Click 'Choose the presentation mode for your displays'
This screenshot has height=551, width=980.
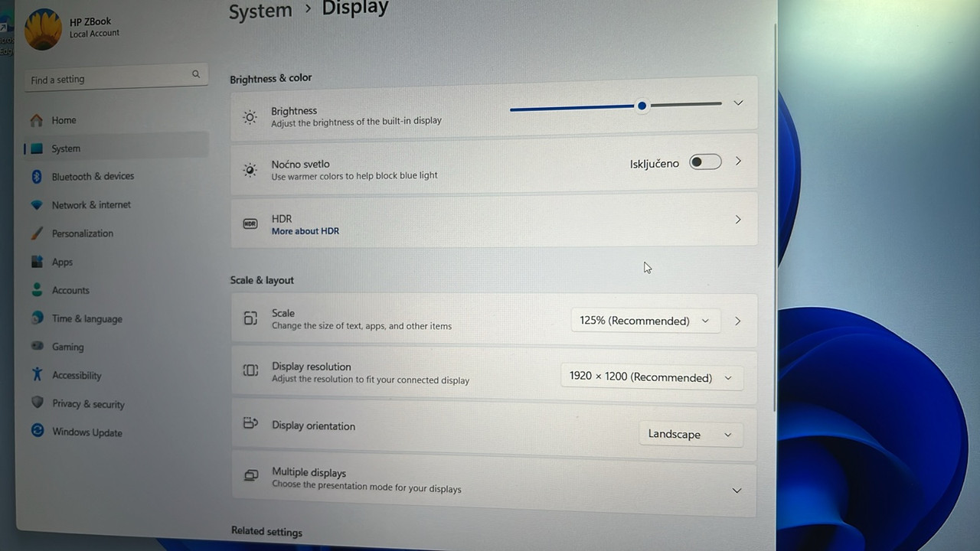point(367,488)
